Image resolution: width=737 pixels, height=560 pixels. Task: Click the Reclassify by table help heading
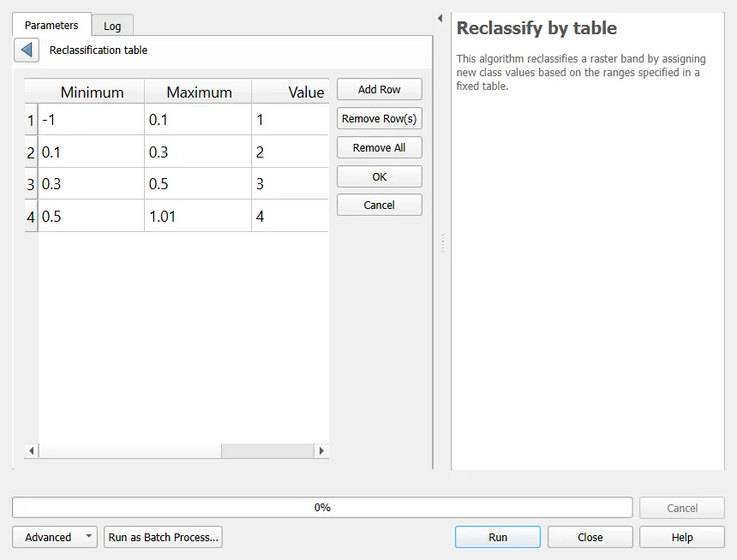536,28
